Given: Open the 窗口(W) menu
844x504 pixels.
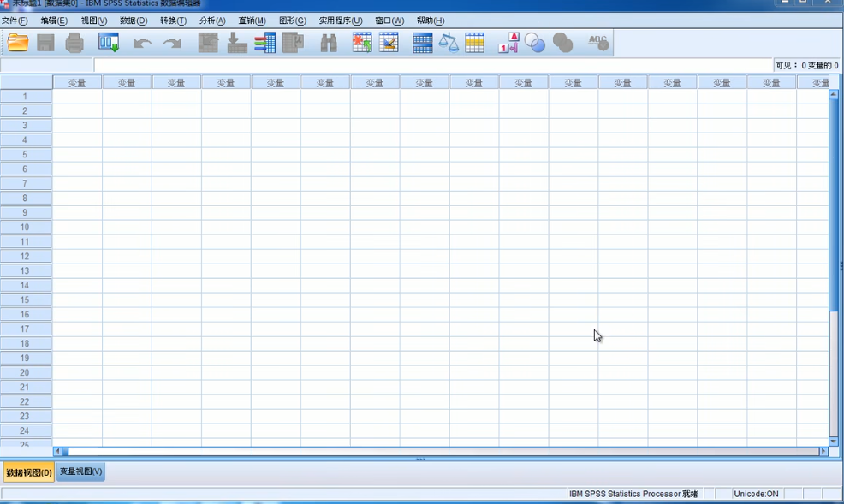Looking at the screenshot, I should click(389, 21).
